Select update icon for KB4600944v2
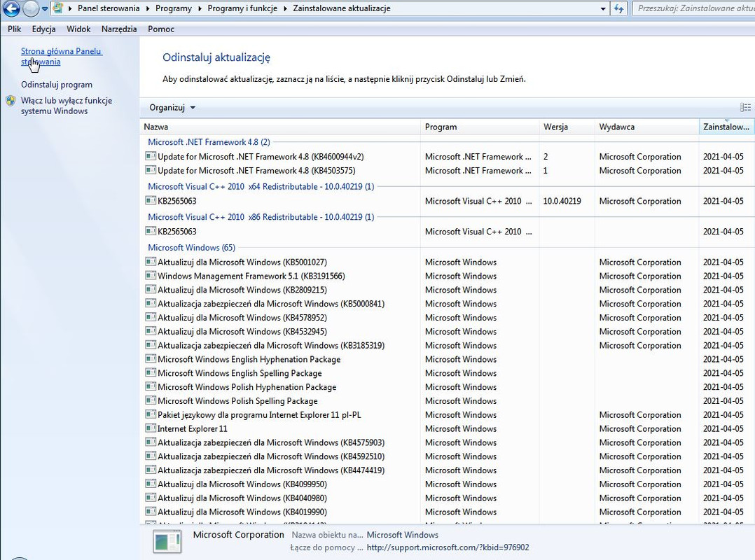Screen dimensions: 755x560 (151, 156)
